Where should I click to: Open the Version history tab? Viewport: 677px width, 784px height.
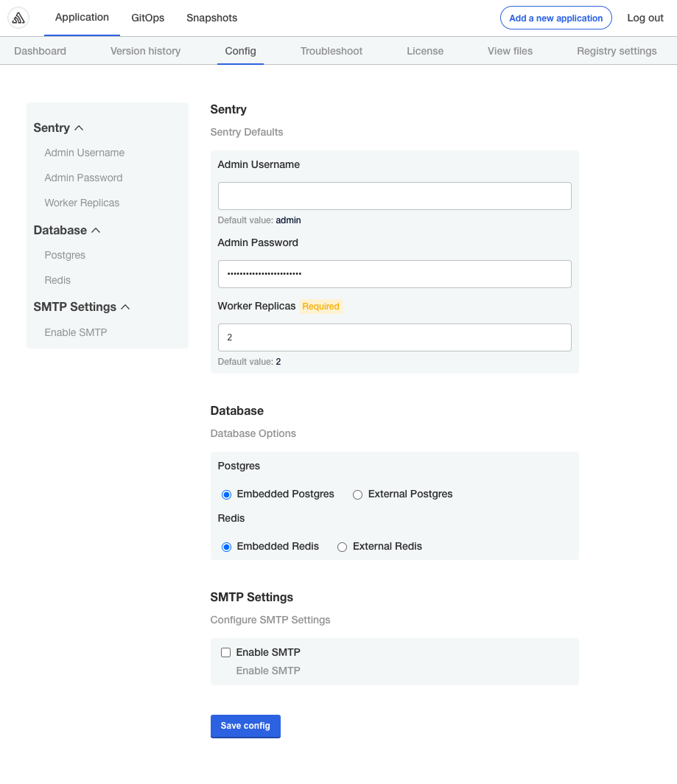coord(145,51)
